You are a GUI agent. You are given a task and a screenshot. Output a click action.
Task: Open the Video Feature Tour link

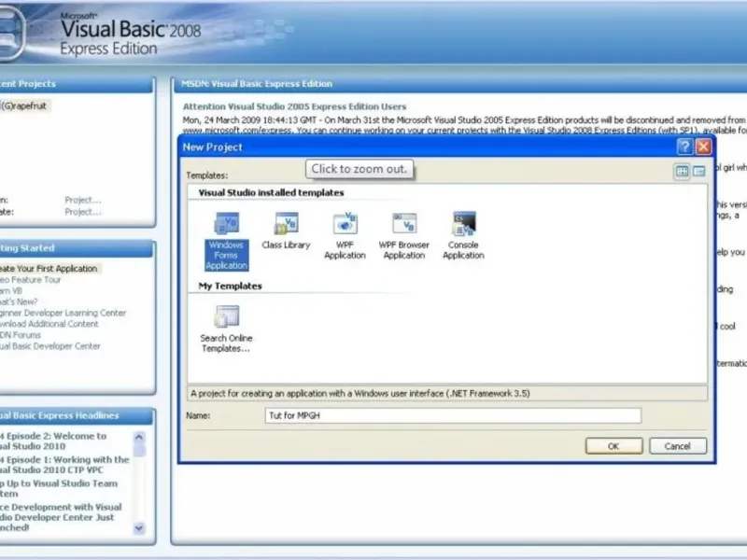point(31,279)
